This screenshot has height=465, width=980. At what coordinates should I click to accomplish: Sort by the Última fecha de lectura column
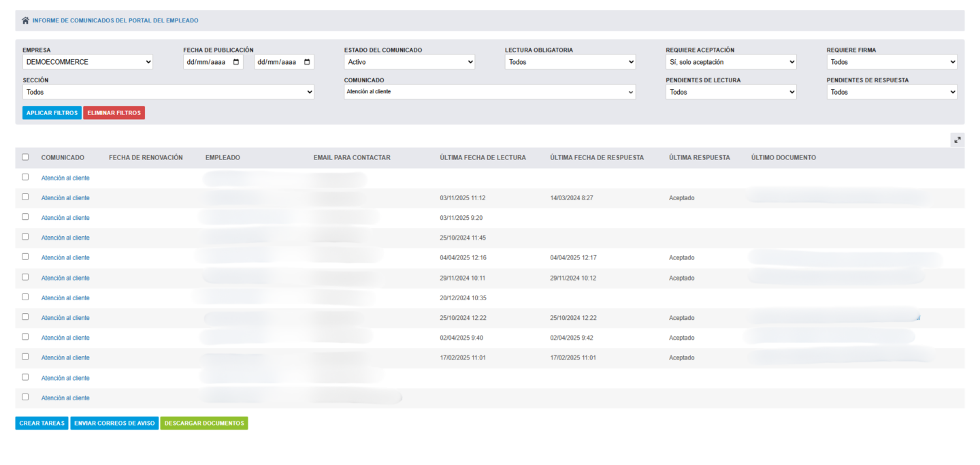483,158
